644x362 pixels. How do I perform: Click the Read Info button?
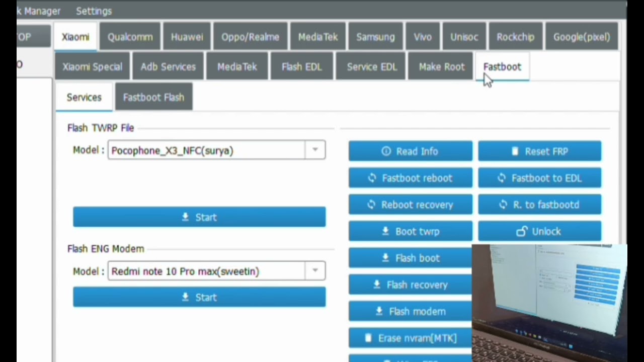[x=411, y=151]
